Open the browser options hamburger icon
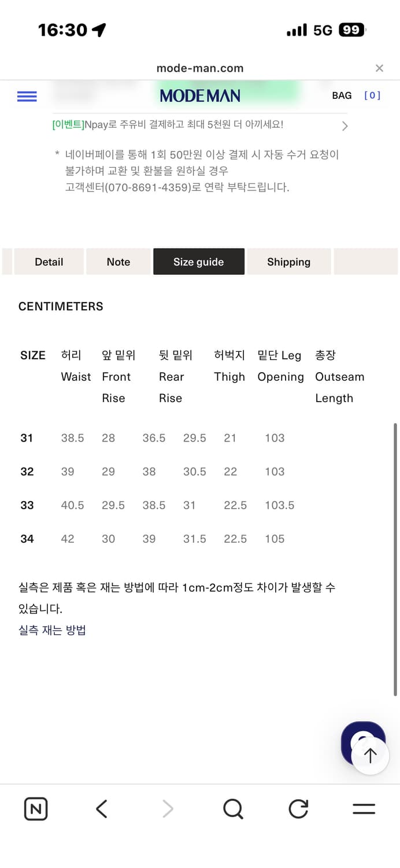400x868 pixels. pos(364,809)
